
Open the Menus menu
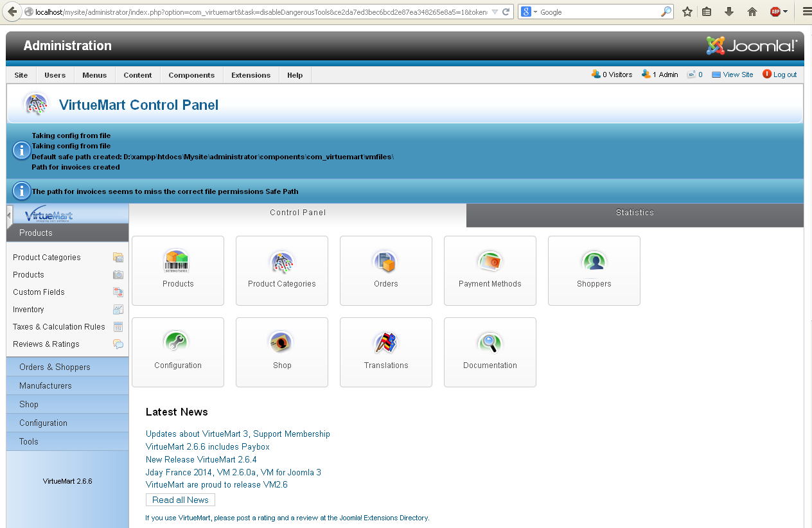(x=94, y=75)
